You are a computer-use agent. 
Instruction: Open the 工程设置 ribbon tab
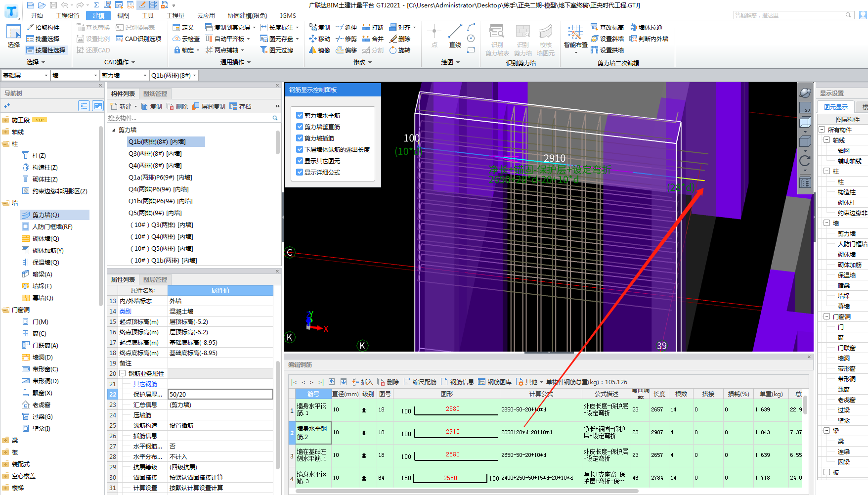68,15
